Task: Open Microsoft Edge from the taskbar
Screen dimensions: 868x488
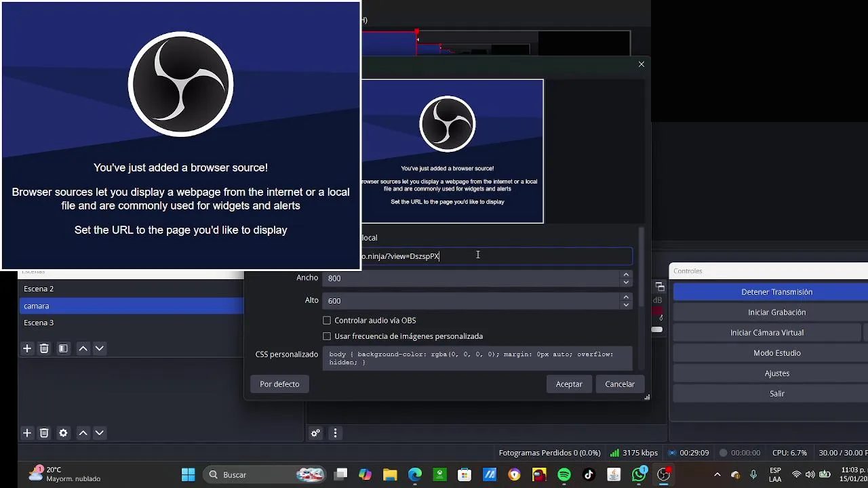Action: click(415, 475)
